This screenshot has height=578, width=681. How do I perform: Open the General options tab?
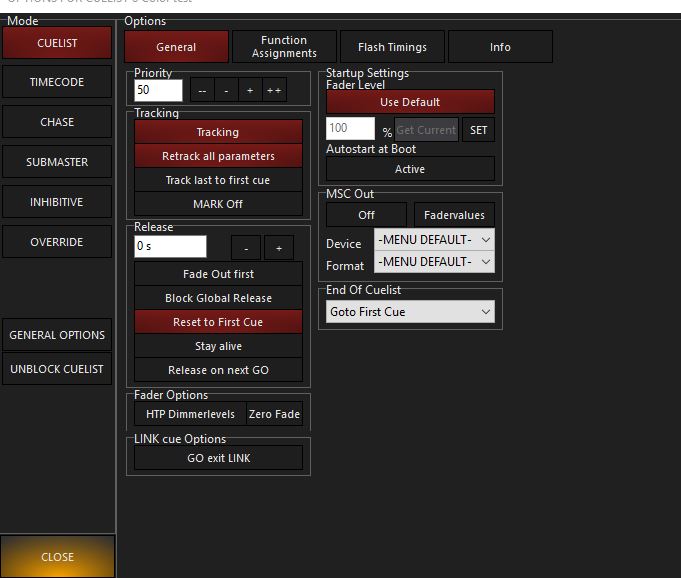point(176,47)
